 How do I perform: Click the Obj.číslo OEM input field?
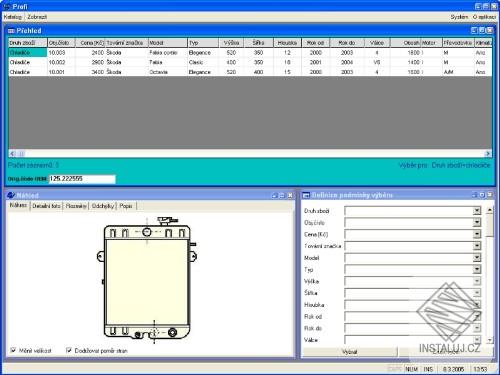coord(82,179)
